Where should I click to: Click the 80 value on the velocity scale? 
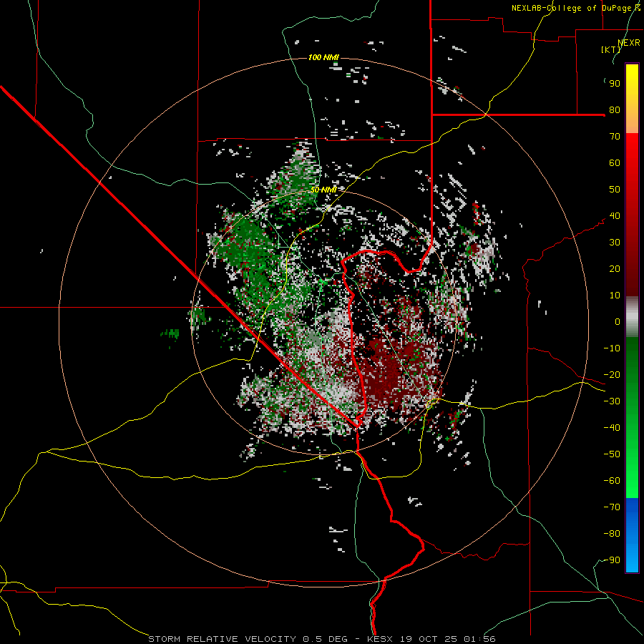pyautogui.click(x=615, y=110)
